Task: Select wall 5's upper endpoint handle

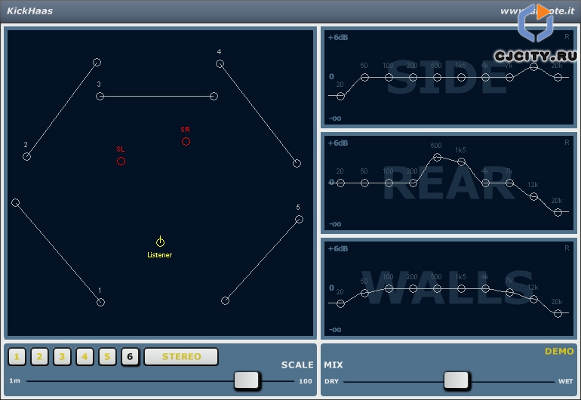Action: point(299,219)
